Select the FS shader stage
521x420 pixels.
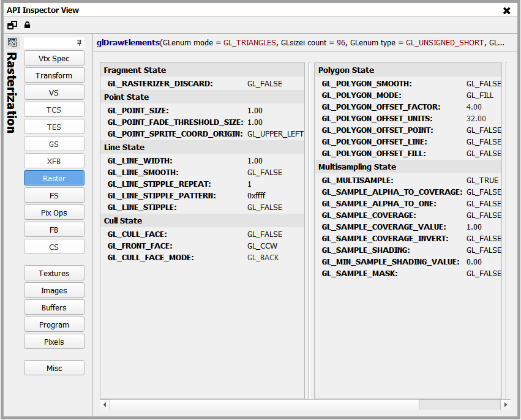point(54,196)
